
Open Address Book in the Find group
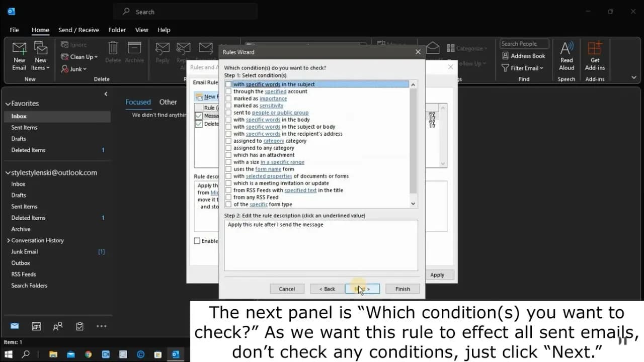(523, 56)
